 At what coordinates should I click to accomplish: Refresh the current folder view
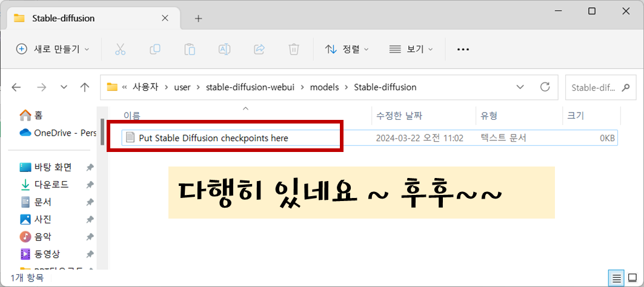coord(545,87)
